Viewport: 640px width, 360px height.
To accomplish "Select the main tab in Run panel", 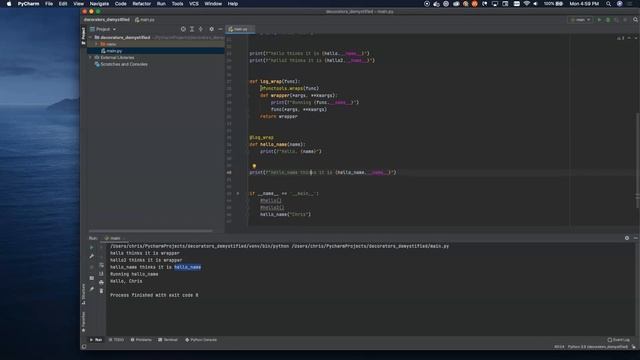I will coord(115,238).
